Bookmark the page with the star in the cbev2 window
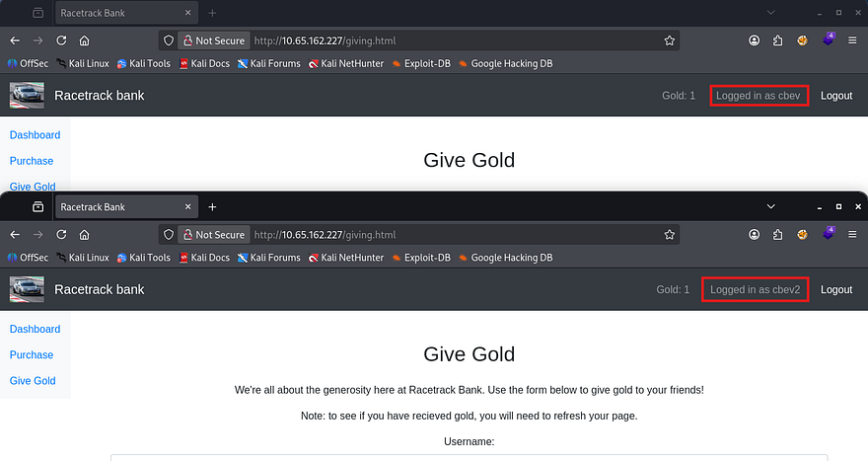868x461 pixels. click(x=670, y=235)
